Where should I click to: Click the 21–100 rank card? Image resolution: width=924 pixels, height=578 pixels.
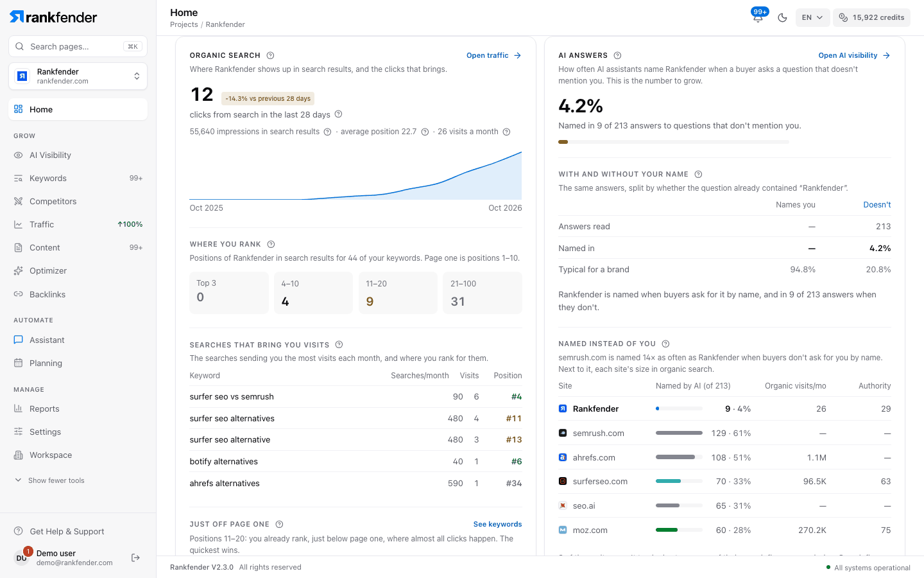pos(483,293)
